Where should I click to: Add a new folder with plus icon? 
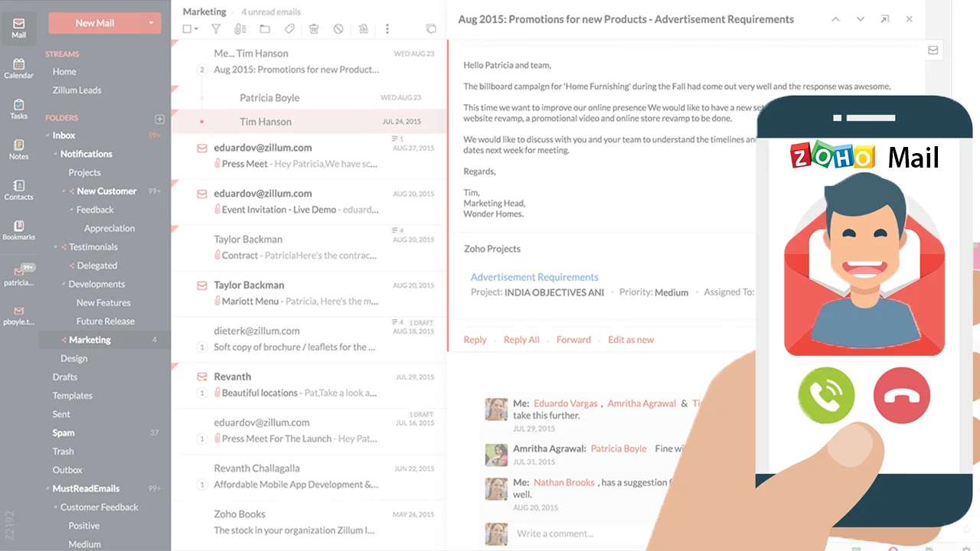point(159,119)
